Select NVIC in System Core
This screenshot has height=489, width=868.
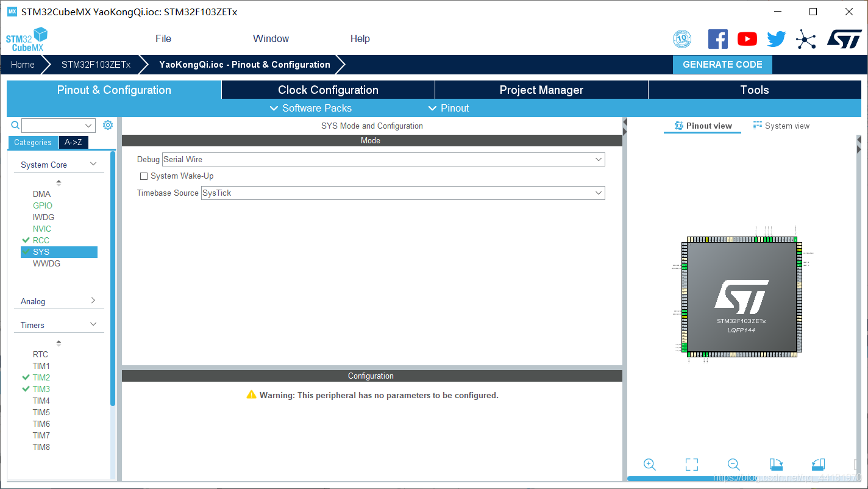point(42,229)
